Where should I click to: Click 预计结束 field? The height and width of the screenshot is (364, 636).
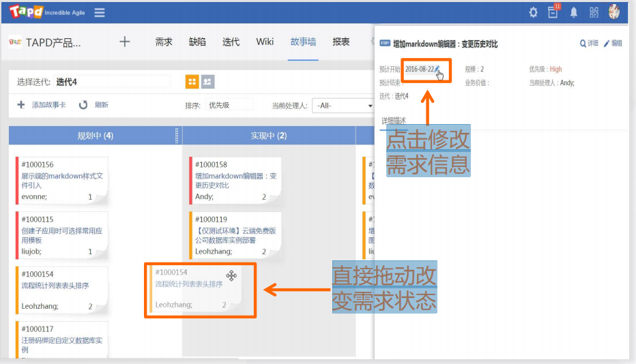point(392,82)
